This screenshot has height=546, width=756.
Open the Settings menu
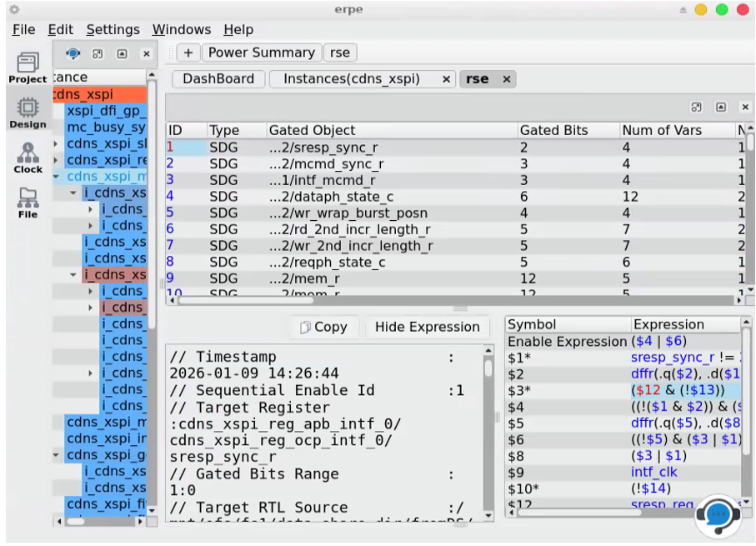pyautogui.click(x=113, y=29)
